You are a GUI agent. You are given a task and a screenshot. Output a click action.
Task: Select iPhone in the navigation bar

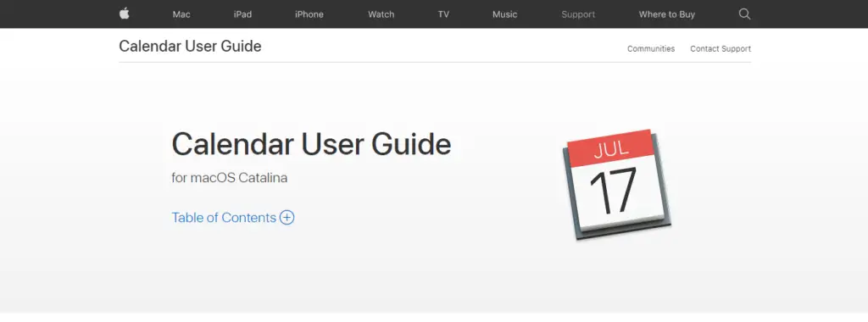tap(309, 14)
